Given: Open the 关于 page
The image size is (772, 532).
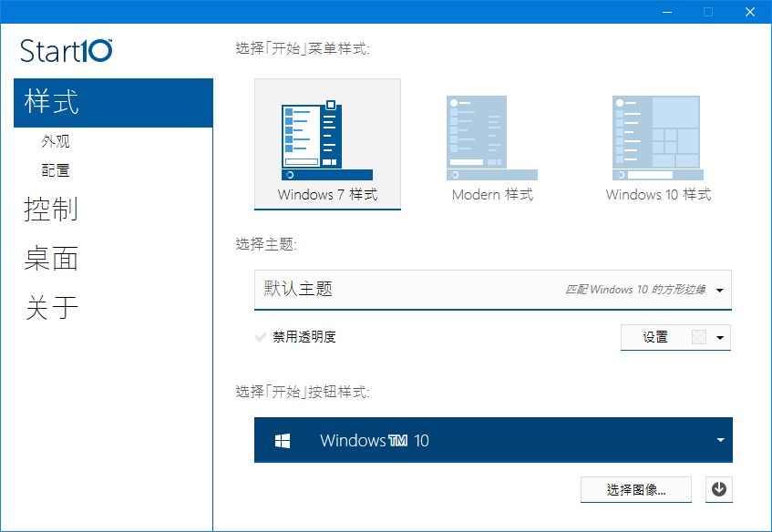Looking at the screenshot, I should tap(51, 309).
